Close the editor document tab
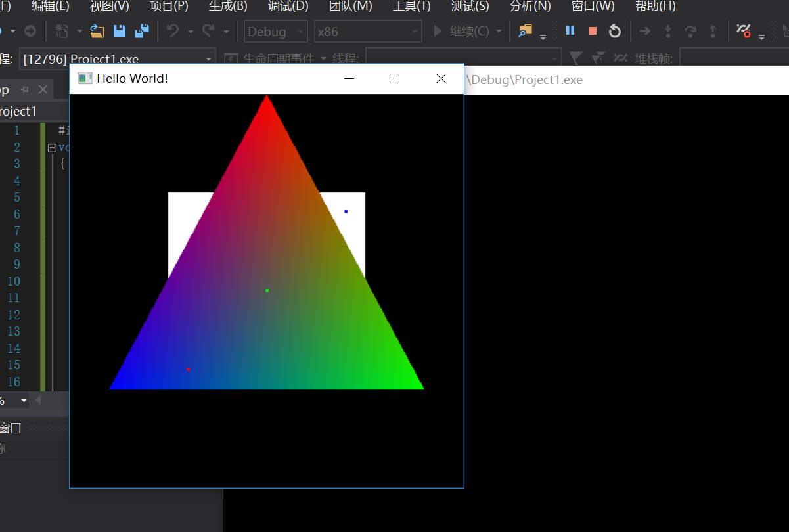The width and height of the screenshot is (789, 532). click(x=43, y=89)
